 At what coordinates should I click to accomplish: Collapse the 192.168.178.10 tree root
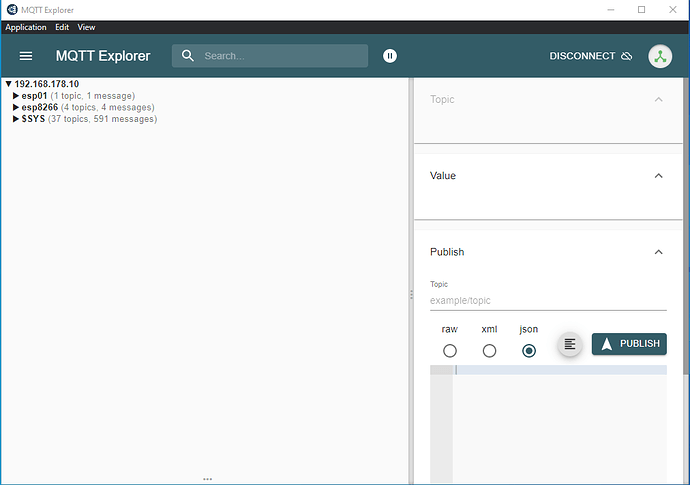point(8,84)
